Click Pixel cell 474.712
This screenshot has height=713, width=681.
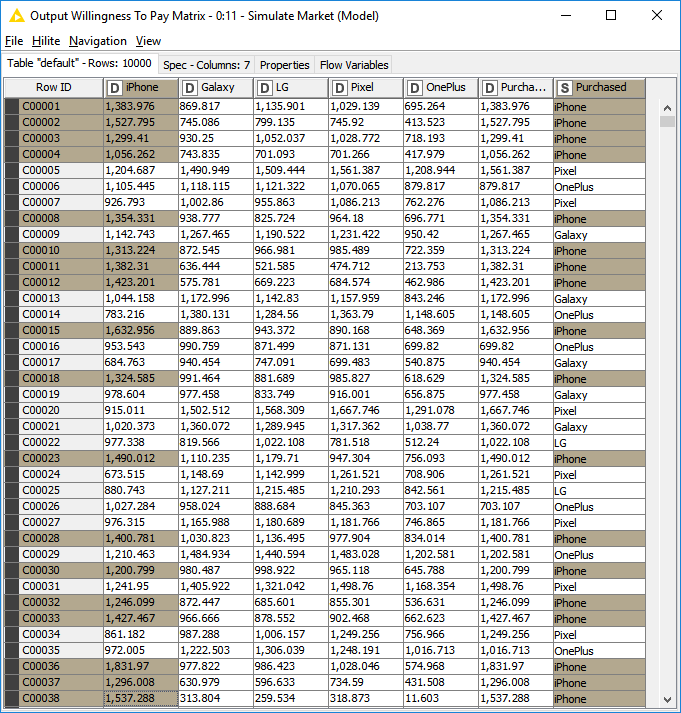coord(366,266)
